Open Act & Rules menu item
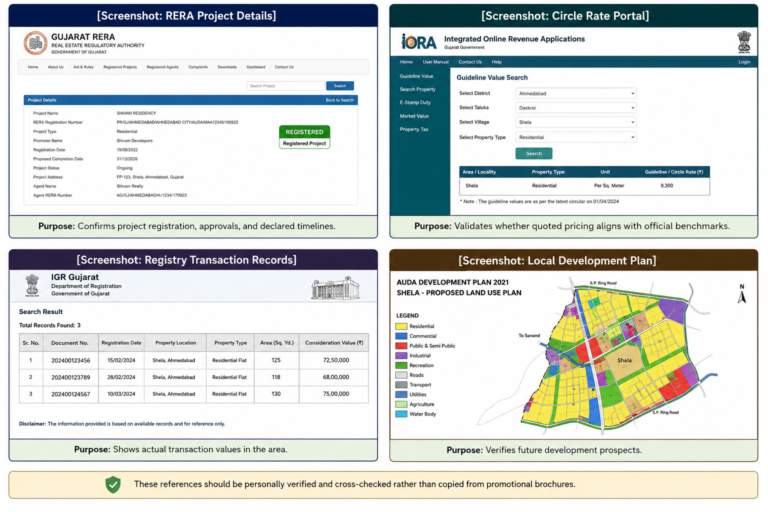Viewport: 768px width, 512px height. [83, 67]
